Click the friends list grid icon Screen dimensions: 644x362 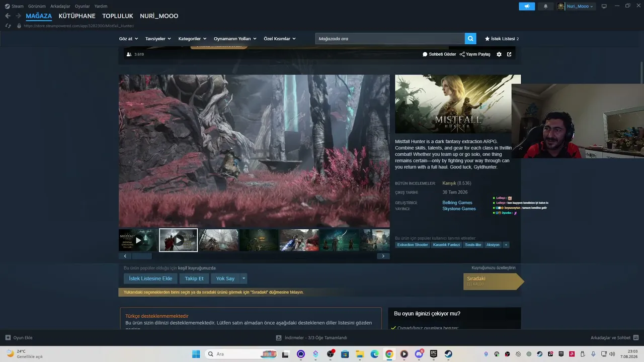point(636,338)
